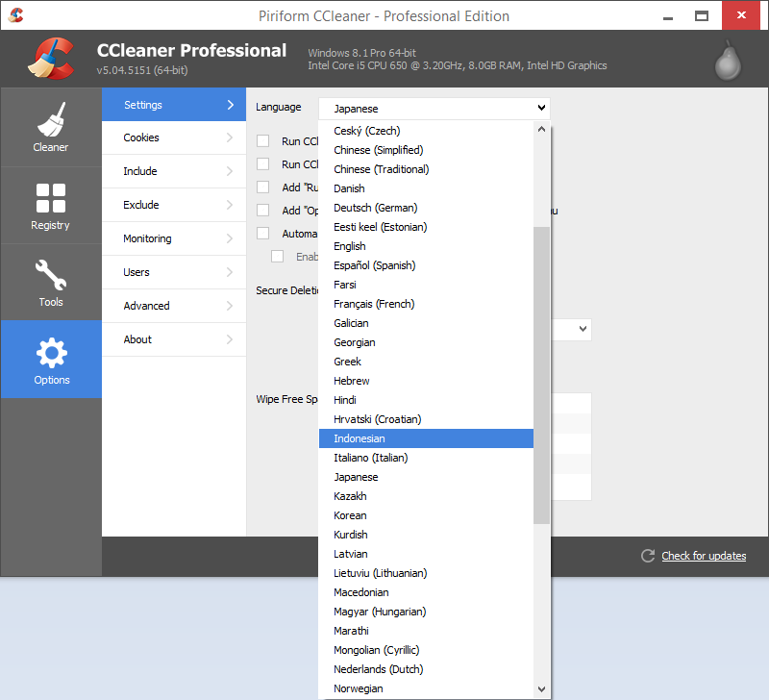The image size is (769, 700).
Task: Open the Options gear section
Action: tap(51, 359)
